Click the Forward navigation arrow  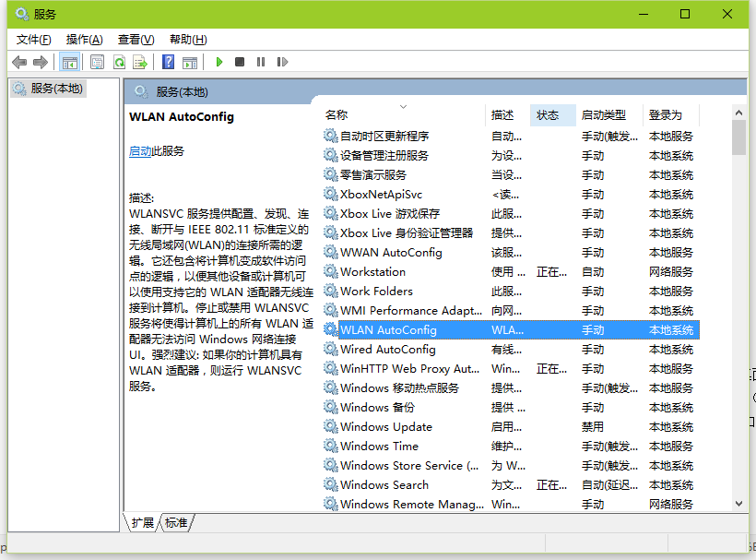click(x=42, y=62)
